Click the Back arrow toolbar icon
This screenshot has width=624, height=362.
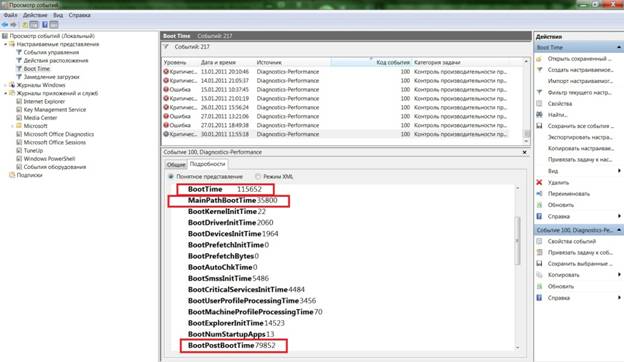5,25
